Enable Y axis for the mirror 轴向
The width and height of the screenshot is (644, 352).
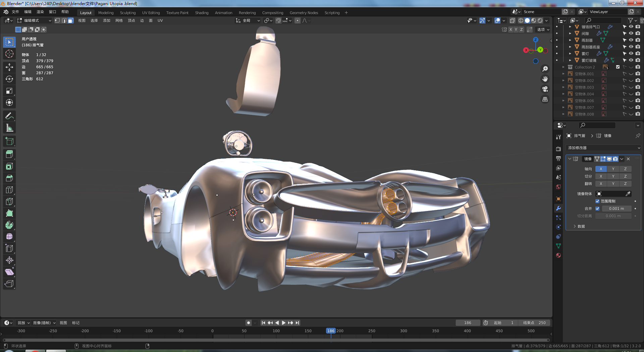click(x=613, y=169)
